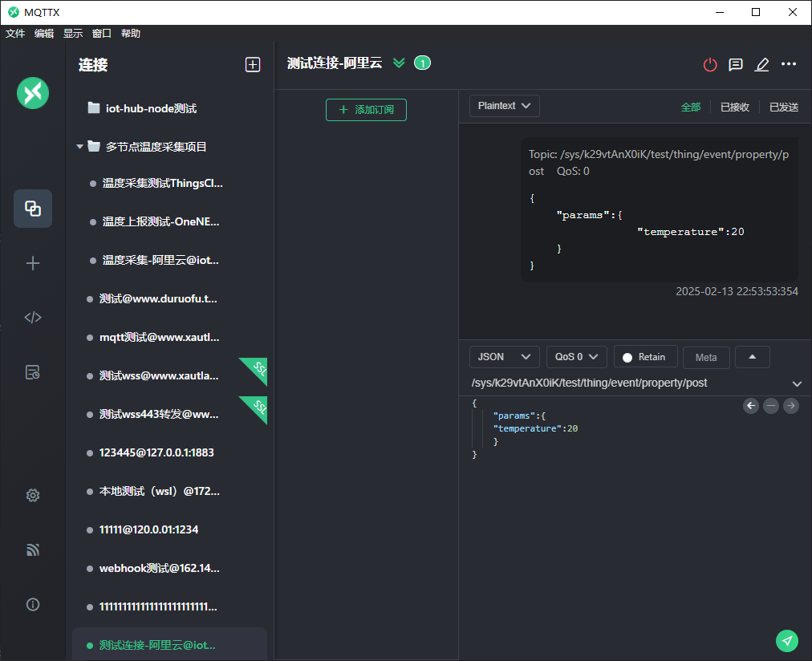The height and width of the screenshot is (661, 812).
Task: Open the sidebar RSS feed icon
Action: [33, 549]
